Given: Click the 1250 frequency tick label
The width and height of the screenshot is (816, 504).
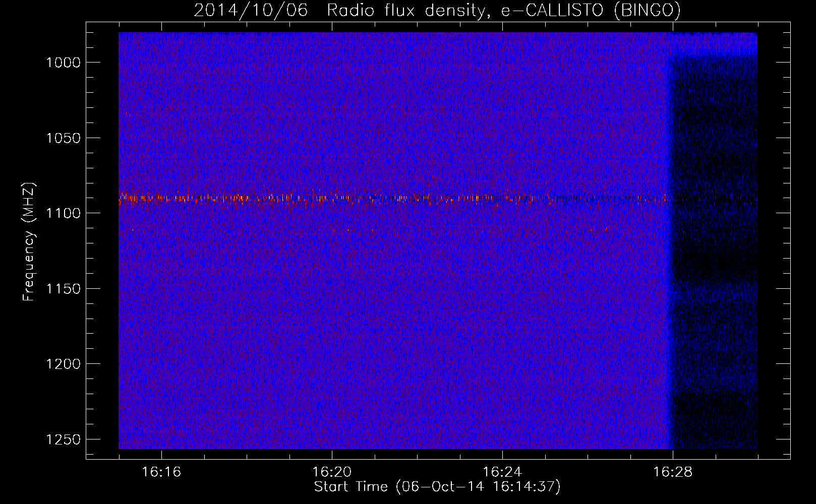Looking at the screenshot, I should pos(64,439).
